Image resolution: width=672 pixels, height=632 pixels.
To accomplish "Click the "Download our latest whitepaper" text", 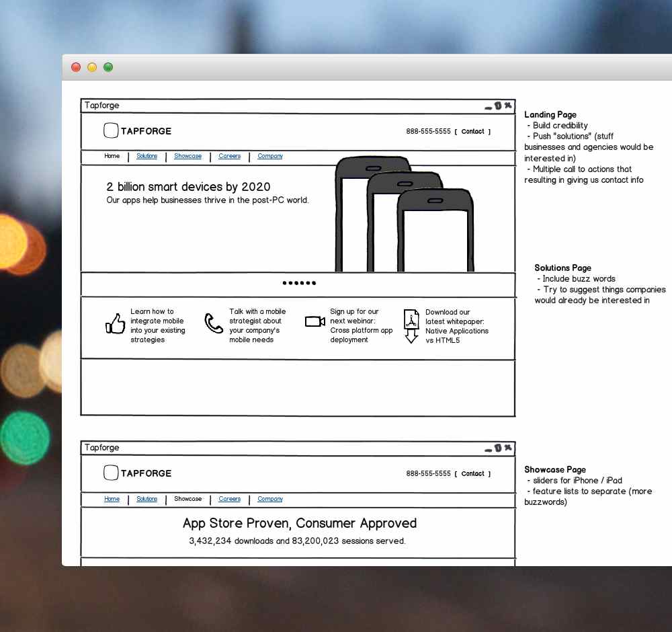I will tap(457, 326).
